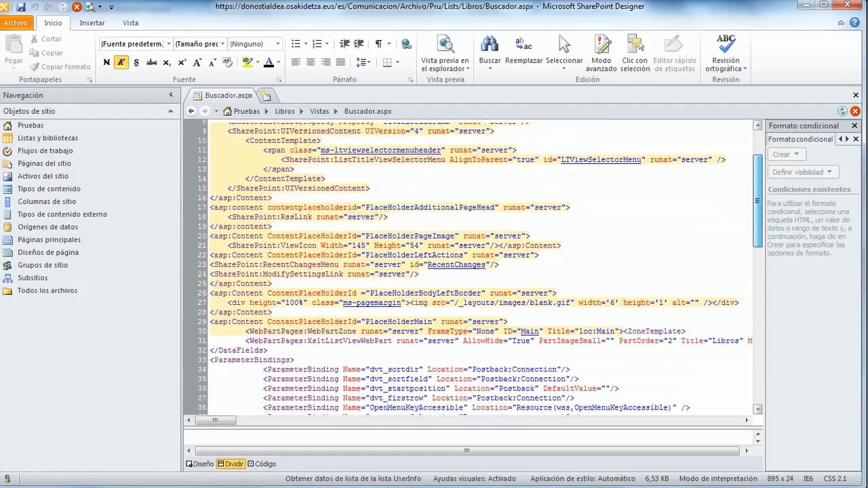Open Flujos de trabajo in navigation

(x=45, y=151)
